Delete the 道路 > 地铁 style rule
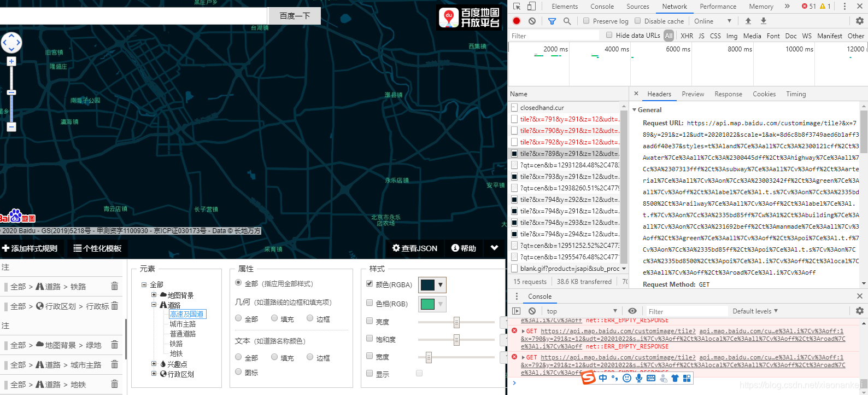 (114, 384)
